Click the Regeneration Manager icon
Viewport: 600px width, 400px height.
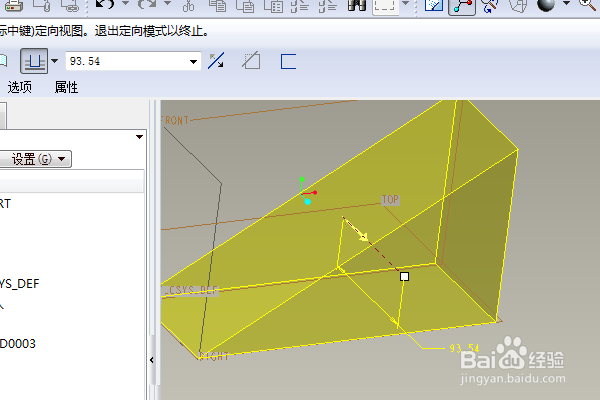[x=328, y=5]
